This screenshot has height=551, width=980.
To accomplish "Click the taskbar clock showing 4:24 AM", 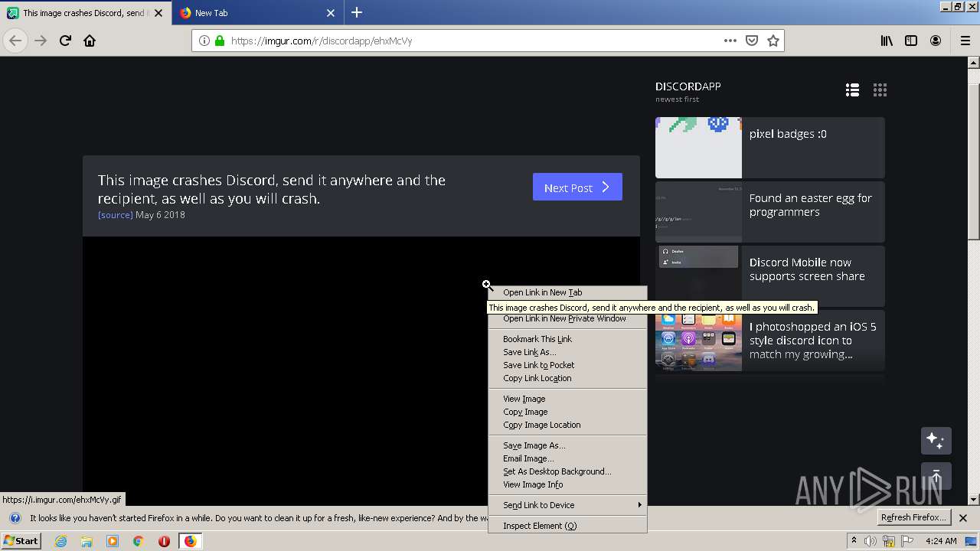I will [941, 541].
